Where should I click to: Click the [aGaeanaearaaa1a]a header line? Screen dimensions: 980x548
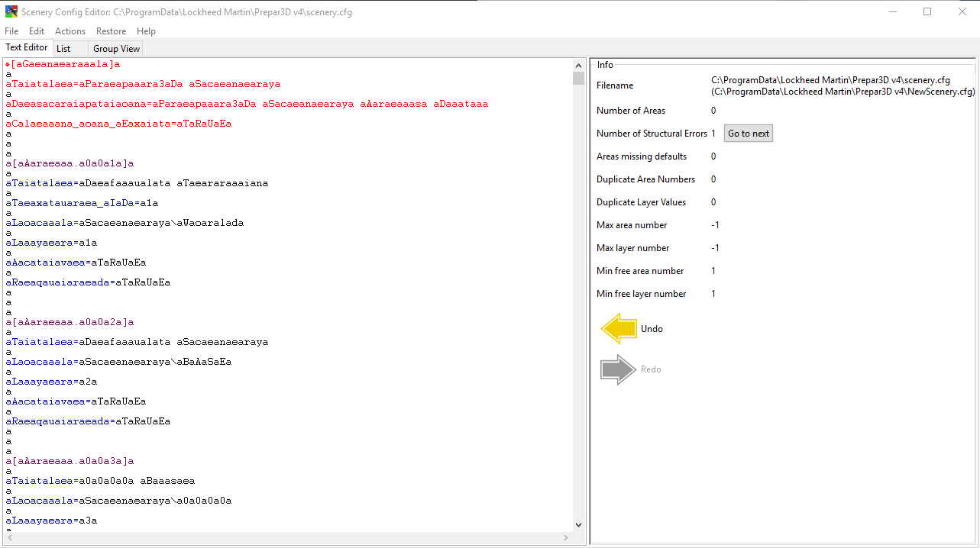[63, 64]
